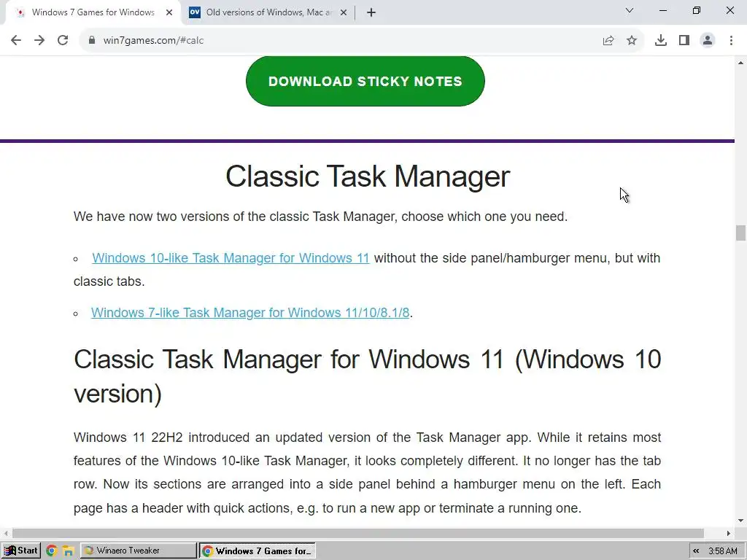Image resolution: width=747 pixels, height=560 pixels.
Task: View site information padlock icon
Action: tap(92, 41)
